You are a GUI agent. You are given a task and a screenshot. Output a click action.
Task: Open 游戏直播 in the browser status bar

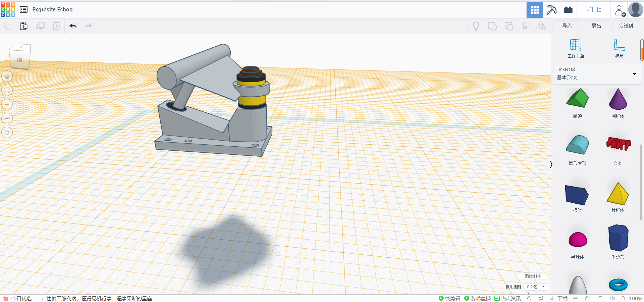(477, 298)
